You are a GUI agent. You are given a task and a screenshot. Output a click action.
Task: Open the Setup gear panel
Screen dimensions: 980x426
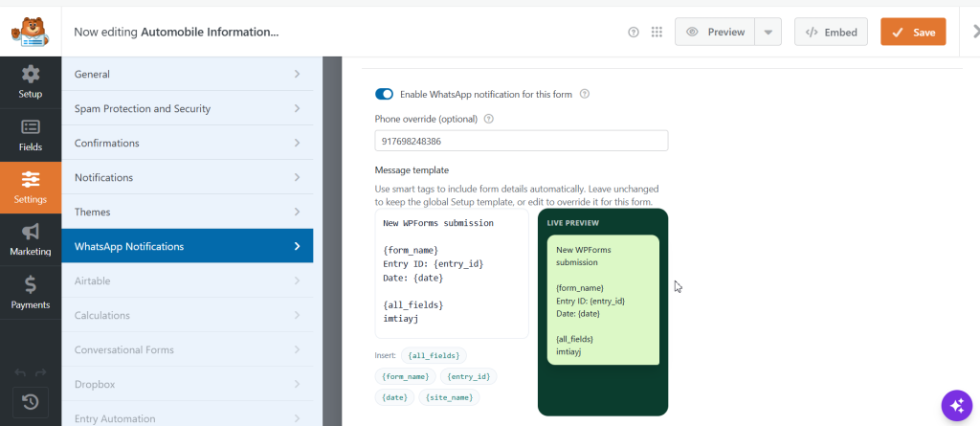31,82
